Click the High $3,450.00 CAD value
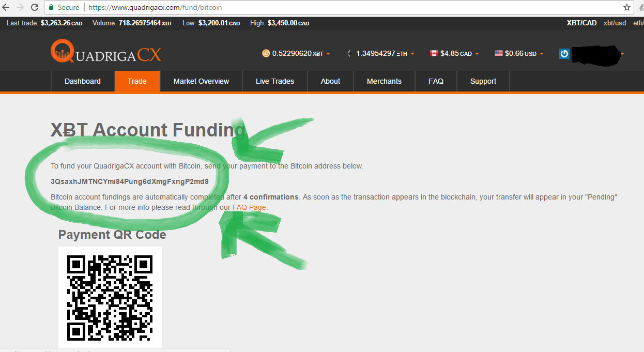The height and width of the screenshot is (352, 644). (x=288, y=23)
